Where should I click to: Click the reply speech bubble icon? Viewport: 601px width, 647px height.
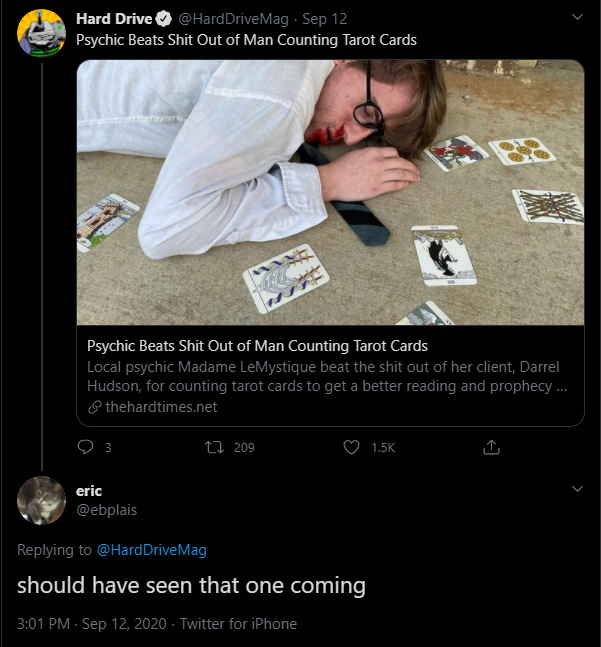point(85,447)
